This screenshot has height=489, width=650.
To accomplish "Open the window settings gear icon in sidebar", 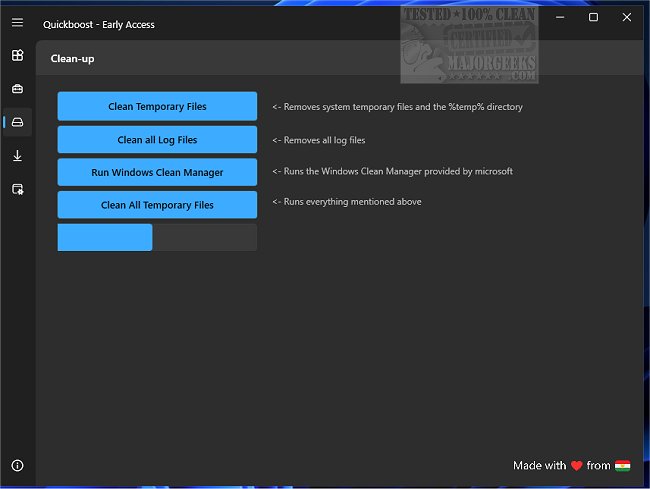I will pyautogui.click(x=17, y=189).
